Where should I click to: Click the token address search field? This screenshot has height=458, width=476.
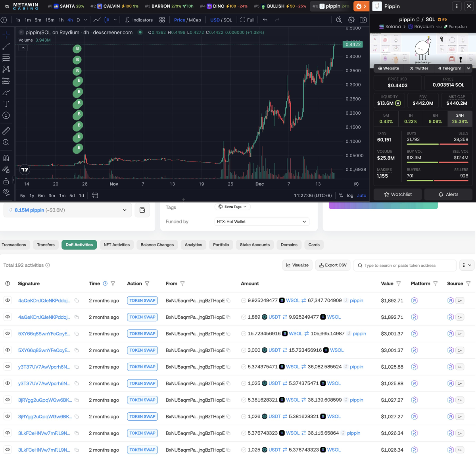pos(405,266)
